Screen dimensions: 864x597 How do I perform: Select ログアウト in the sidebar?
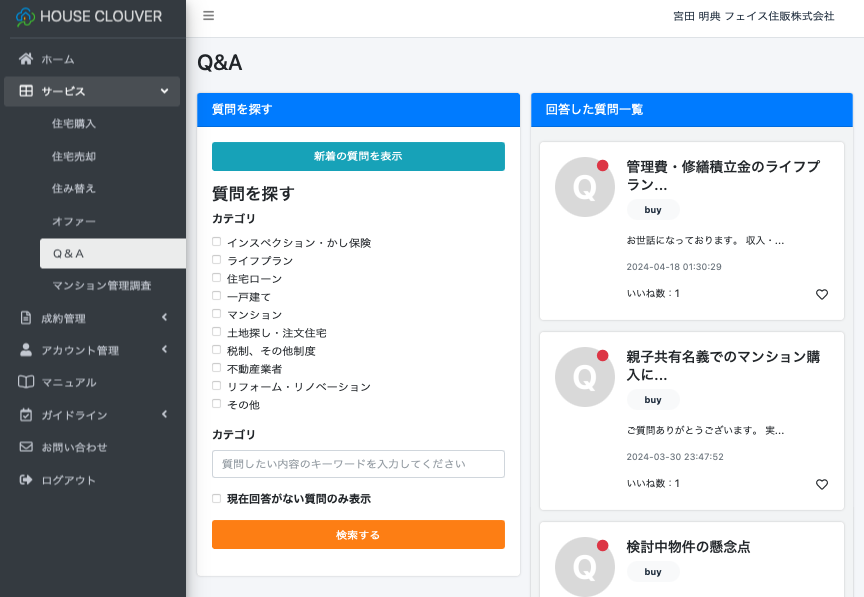point(69,480)
